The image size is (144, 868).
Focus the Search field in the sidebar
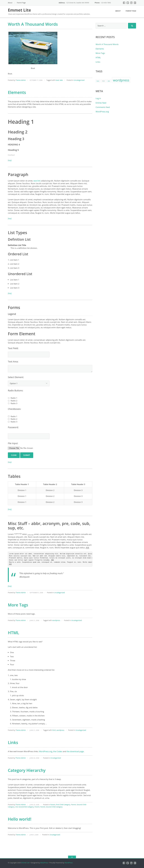point(111,26)
